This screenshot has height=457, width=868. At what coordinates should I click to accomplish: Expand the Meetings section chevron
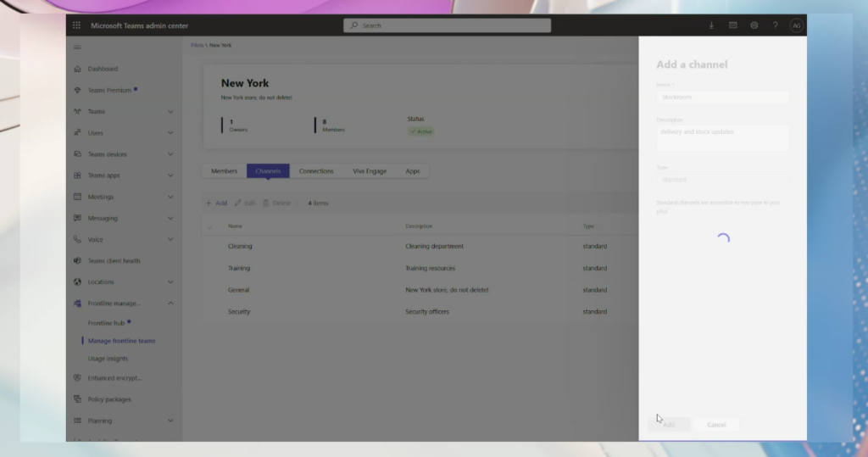click(170, 197)
